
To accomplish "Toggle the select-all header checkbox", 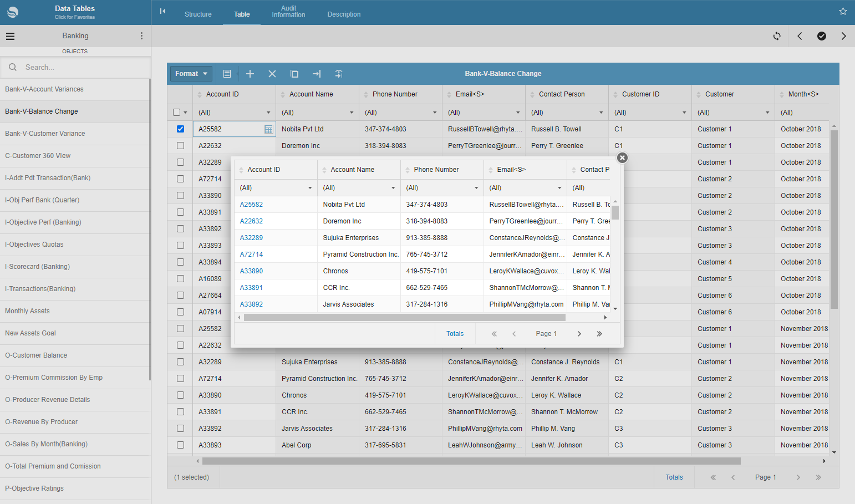I will click(177, 113).
